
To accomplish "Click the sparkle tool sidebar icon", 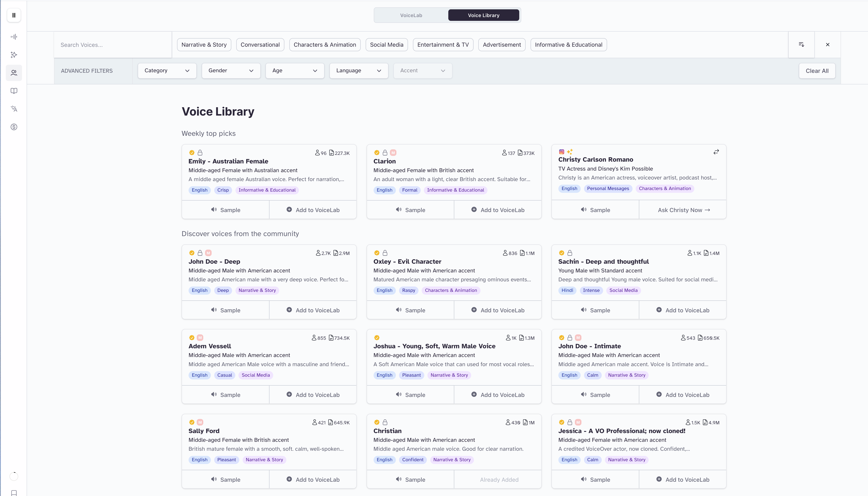I will 14,55.
